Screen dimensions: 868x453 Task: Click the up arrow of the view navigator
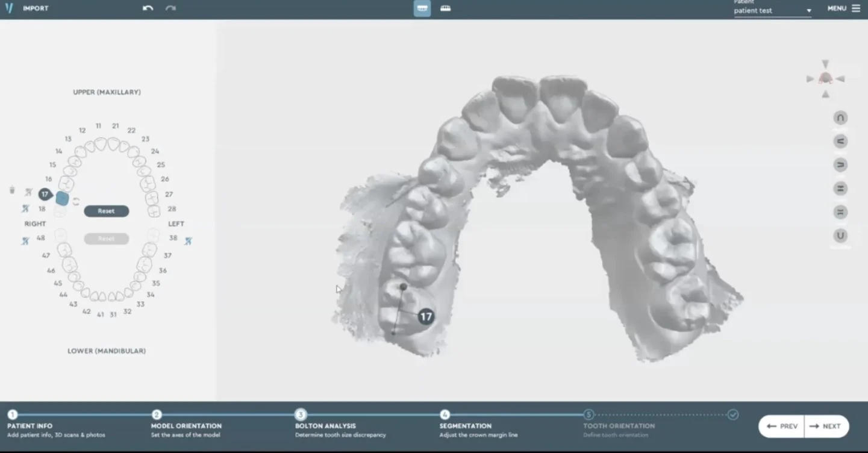click(x=825, y=64)
